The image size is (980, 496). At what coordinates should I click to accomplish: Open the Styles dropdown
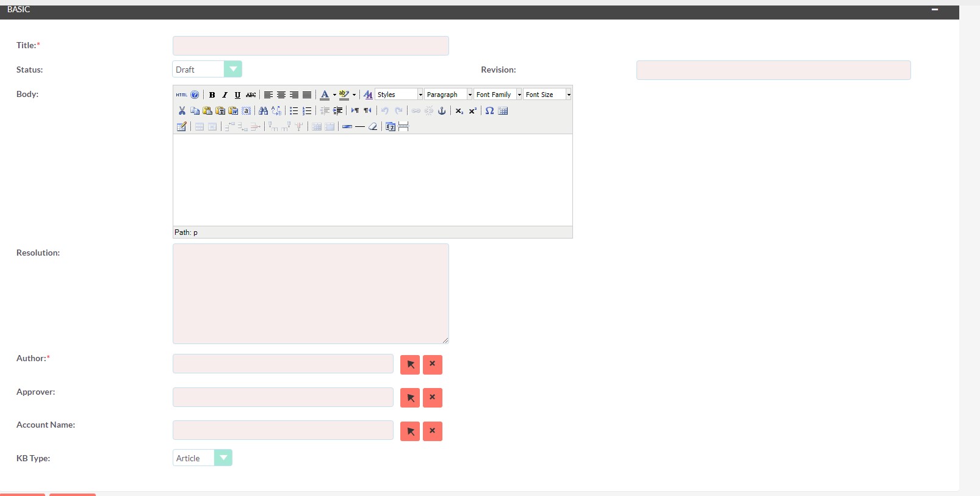pyautogui.click(x=399, y=95)
